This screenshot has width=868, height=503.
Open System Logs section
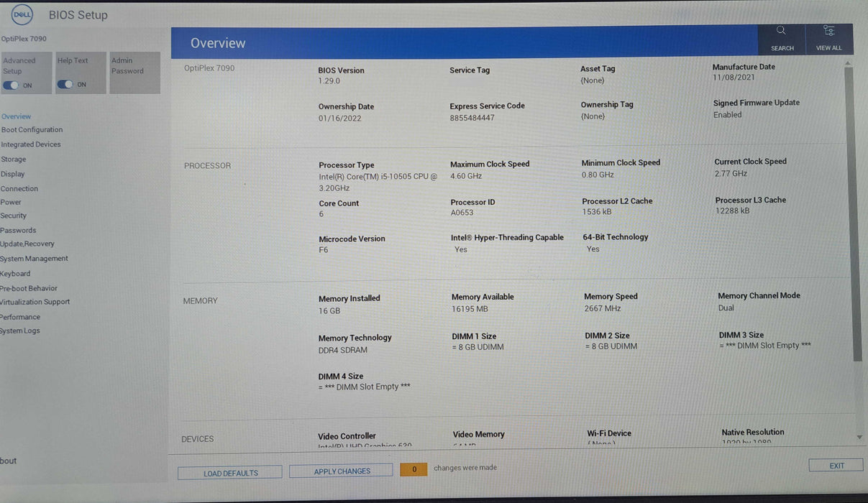tap(20, 331)
